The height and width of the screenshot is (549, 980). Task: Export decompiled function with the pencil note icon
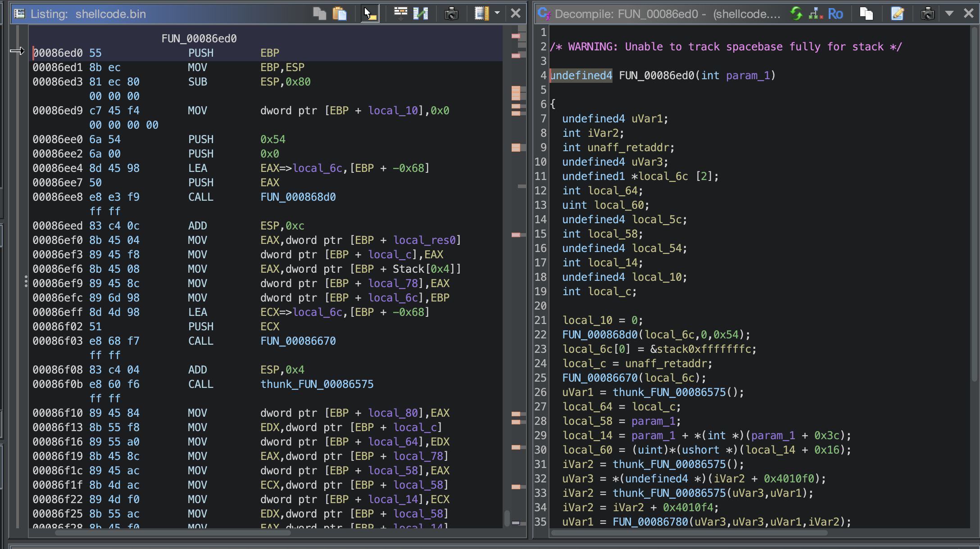point(897,14)
